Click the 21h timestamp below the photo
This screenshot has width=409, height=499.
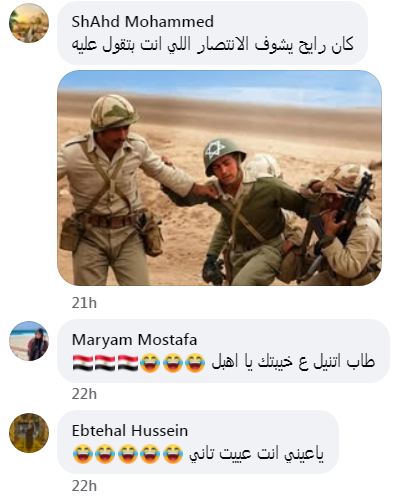[84, 303]
